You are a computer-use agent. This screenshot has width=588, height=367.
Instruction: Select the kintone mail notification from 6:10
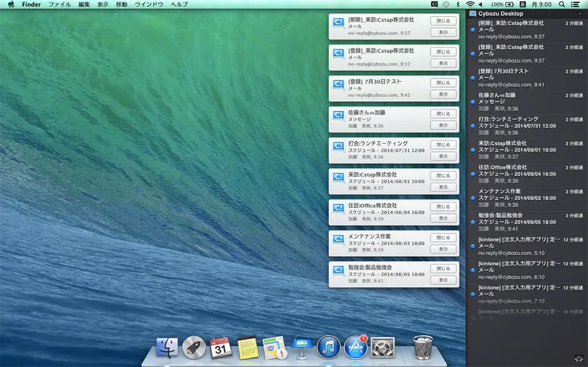point(527,270)
